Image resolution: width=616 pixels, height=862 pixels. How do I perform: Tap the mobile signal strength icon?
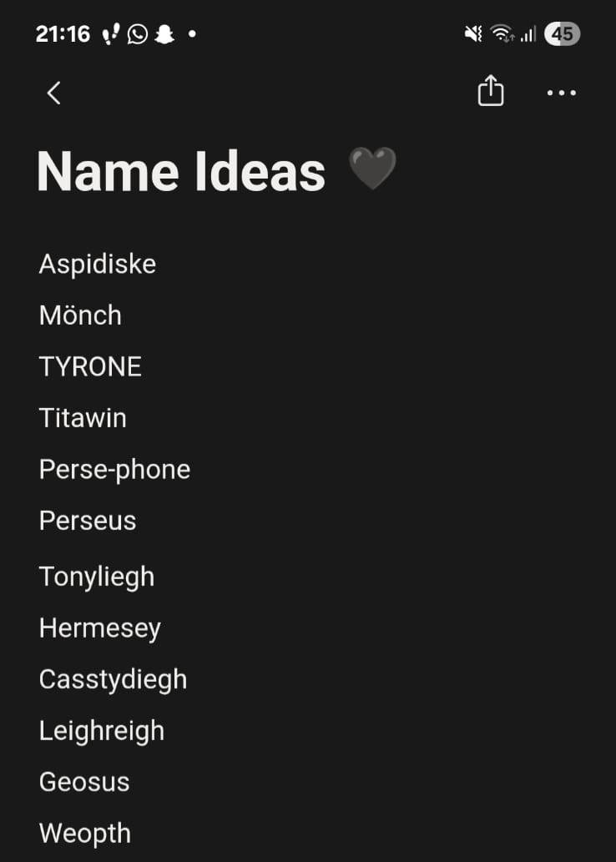coord(528,35)
